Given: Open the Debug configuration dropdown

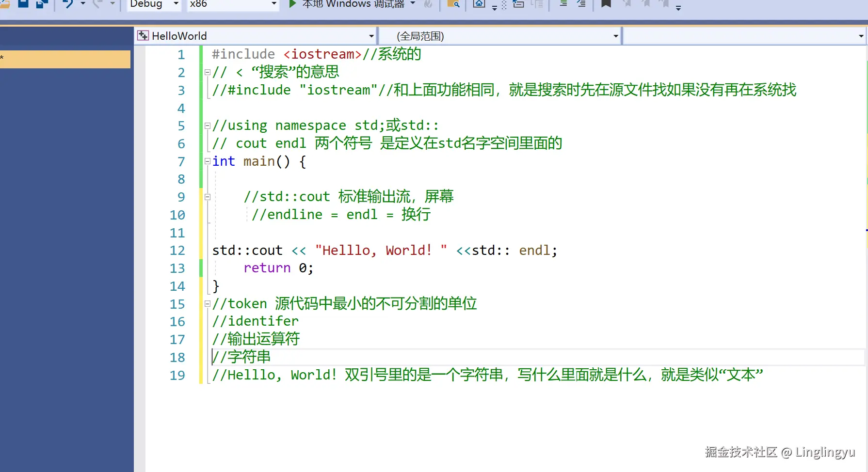Looking at the screenshot, I should 176,4.
